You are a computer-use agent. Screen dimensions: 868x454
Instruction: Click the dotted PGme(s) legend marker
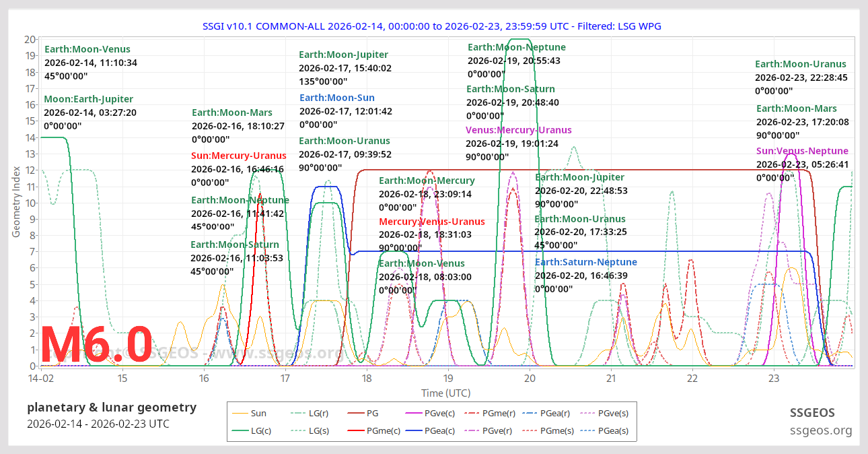[x=528, y=429]
